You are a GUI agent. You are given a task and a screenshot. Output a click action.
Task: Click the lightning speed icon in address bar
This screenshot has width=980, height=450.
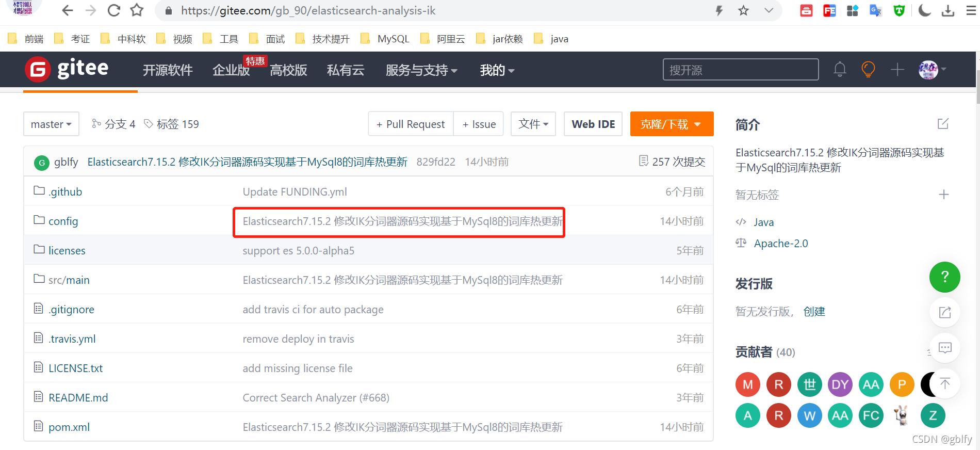click(x=719, y=10)
